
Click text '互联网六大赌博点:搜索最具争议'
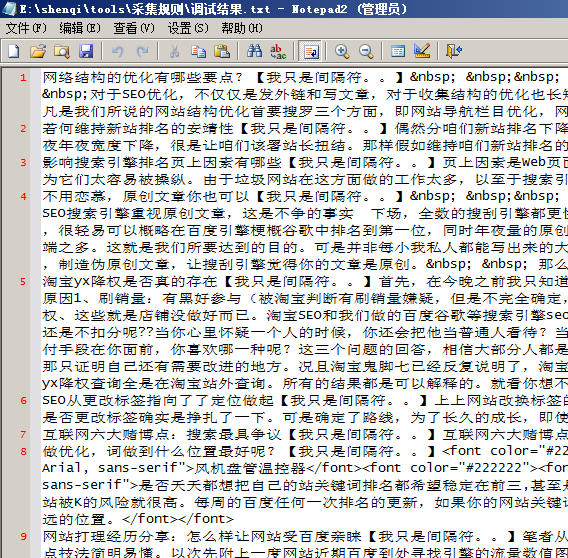pyautogui.click(x=162, y=434)
